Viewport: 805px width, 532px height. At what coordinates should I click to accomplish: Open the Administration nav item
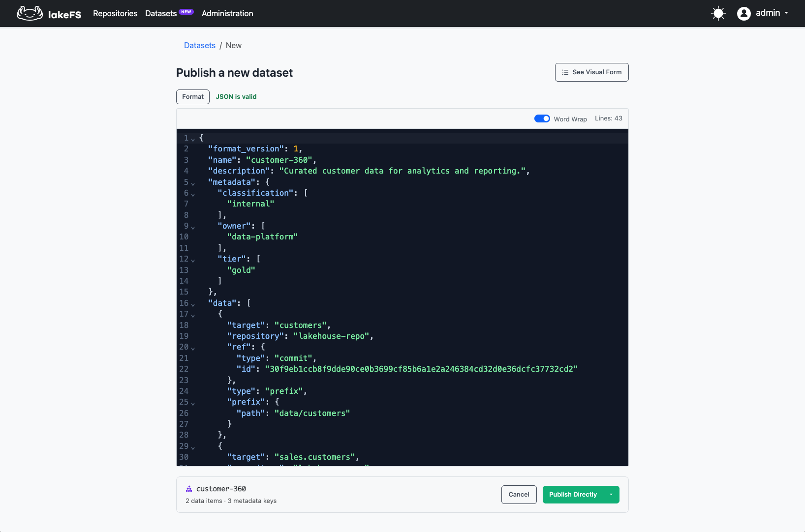(x=227, y=13)
